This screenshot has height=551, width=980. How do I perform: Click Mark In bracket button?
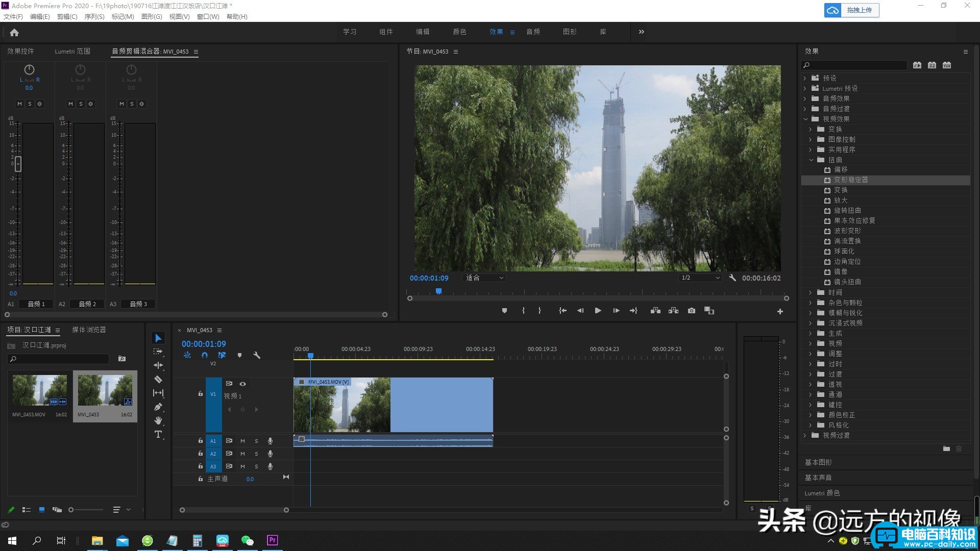[523, 311]
